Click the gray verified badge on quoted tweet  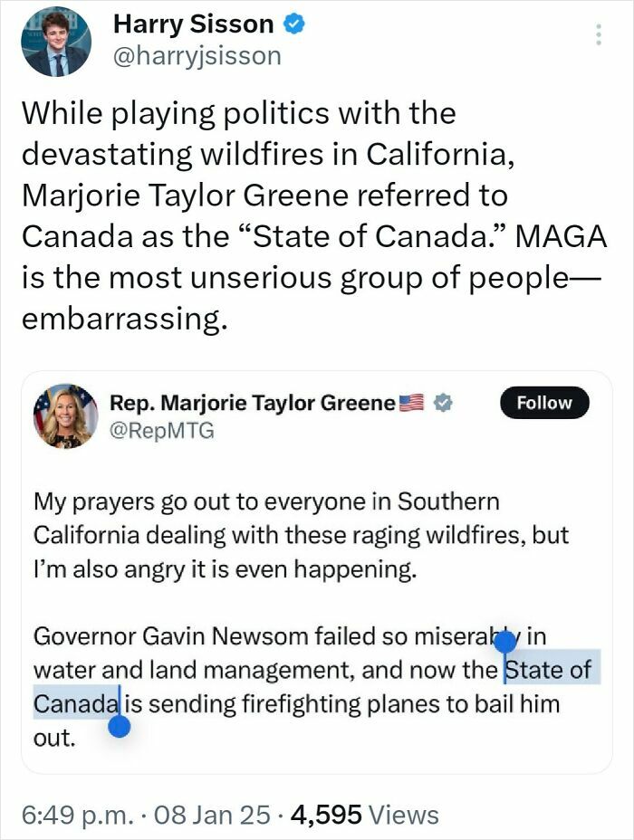coord(442,403)
